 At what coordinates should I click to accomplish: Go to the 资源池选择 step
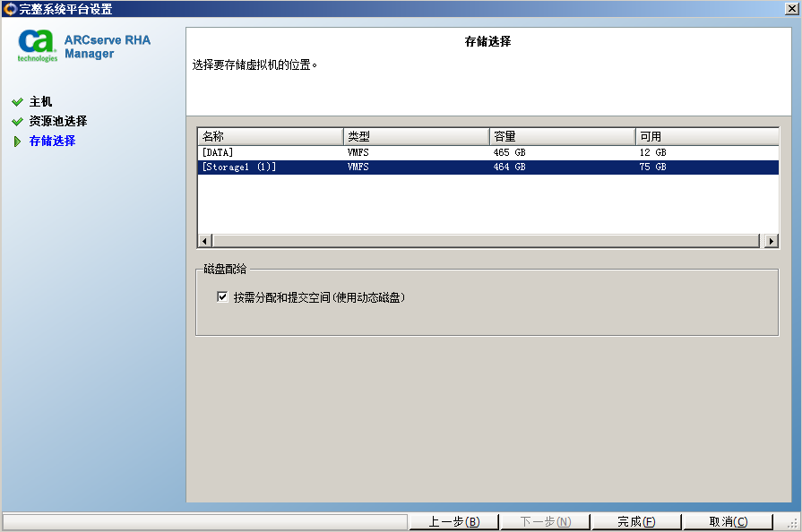pyautogui.click(x=57, y=121)
